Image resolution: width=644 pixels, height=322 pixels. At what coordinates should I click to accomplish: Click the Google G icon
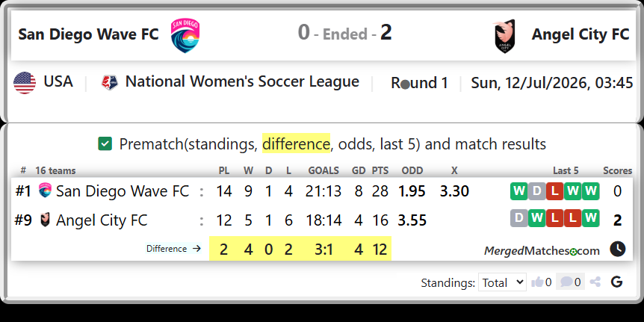point(616,282)
